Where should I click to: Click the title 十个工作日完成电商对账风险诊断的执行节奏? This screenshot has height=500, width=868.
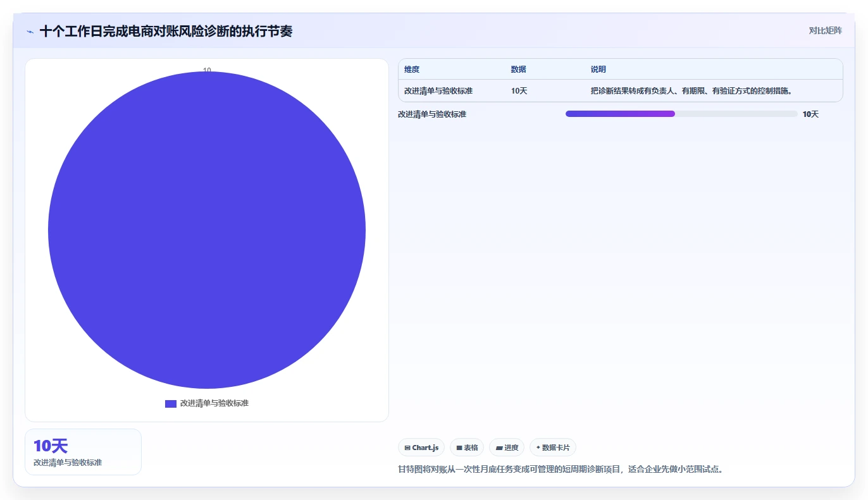pyautogui.click(x=166, y=32)
